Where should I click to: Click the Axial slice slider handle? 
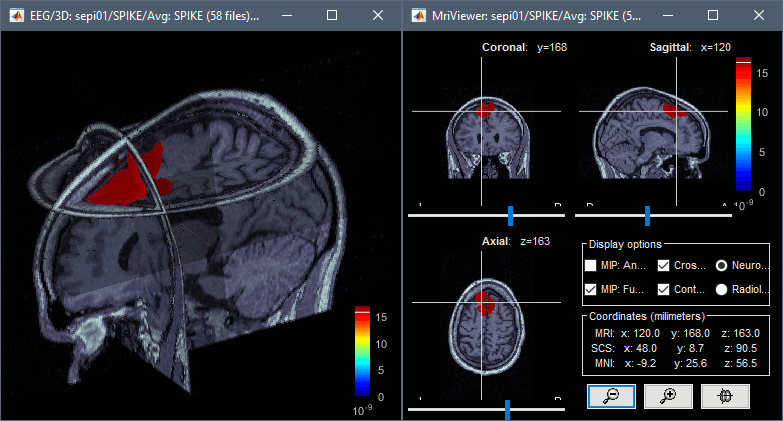pos(508,408)
